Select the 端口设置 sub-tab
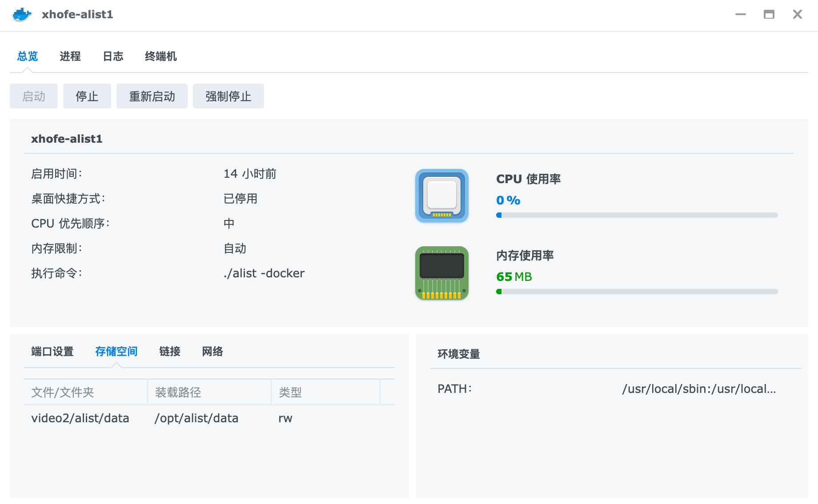 52,352
